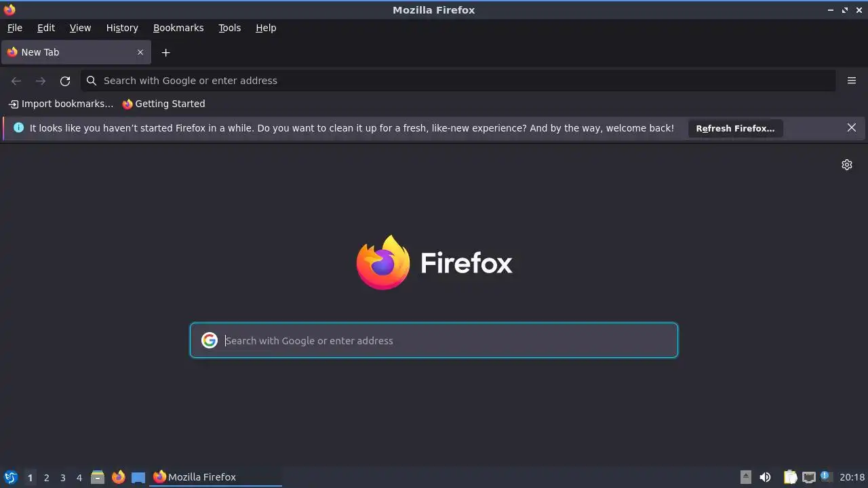Open the Help menu

coord(266,28)
